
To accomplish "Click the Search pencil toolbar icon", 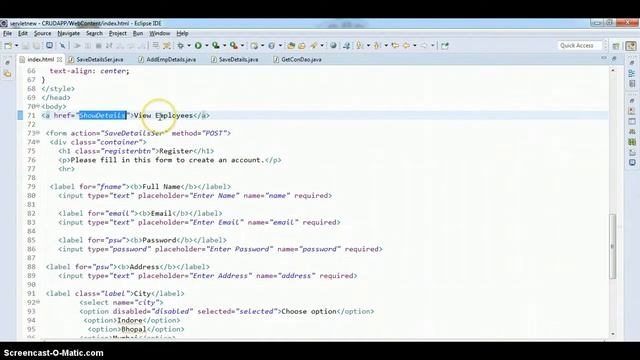I will pos(313,46).
